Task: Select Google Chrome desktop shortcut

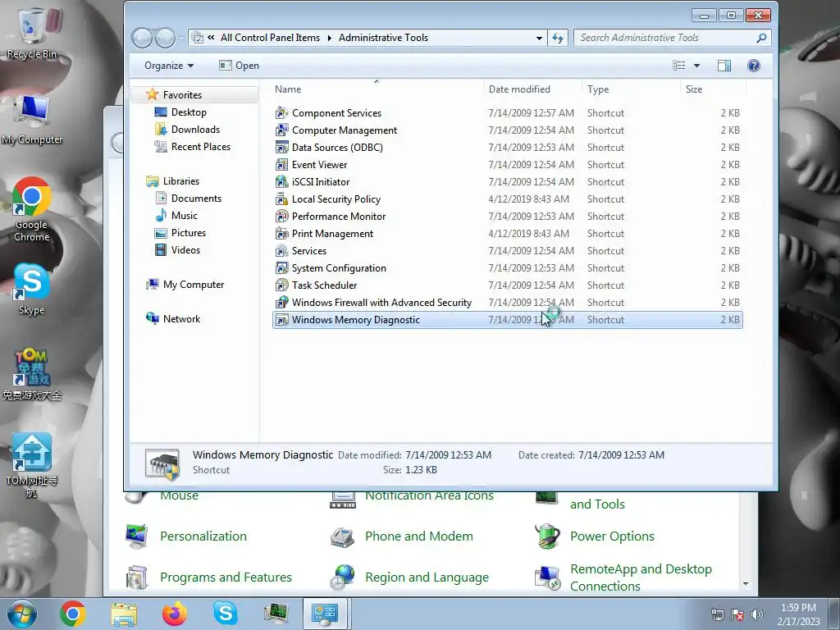Action: (32, 209)
